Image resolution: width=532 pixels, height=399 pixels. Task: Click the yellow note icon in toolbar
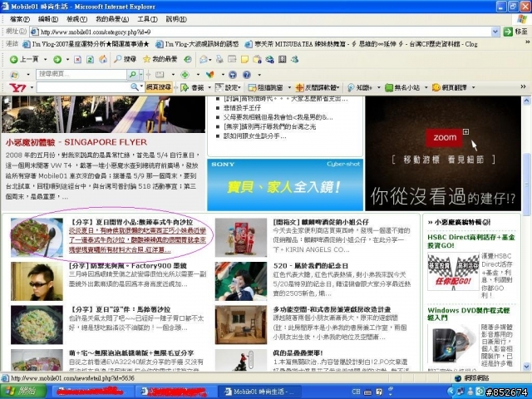tap(244, 60)
